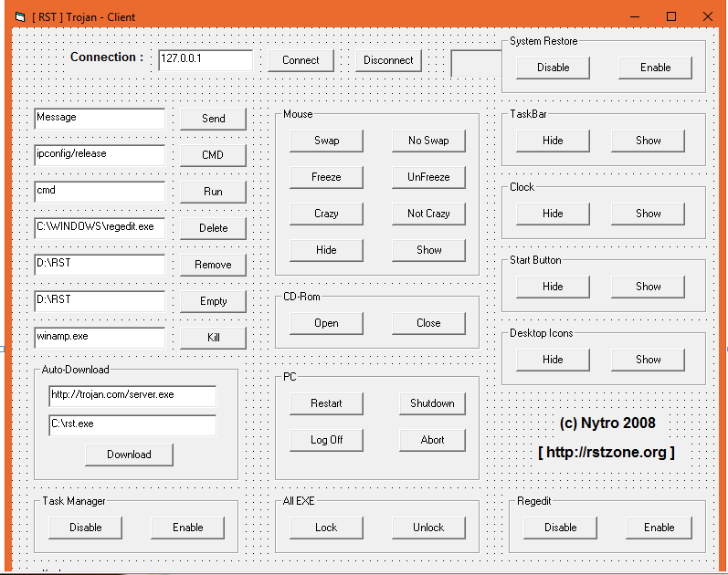Click the No Swap button
This screenshot has height=575, width=728.
point(428,141)
